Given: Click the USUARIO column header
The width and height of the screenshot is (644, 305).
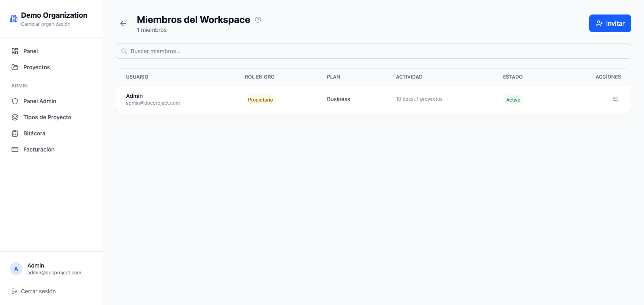Looking at the screenshot, I should coord(137,77).
